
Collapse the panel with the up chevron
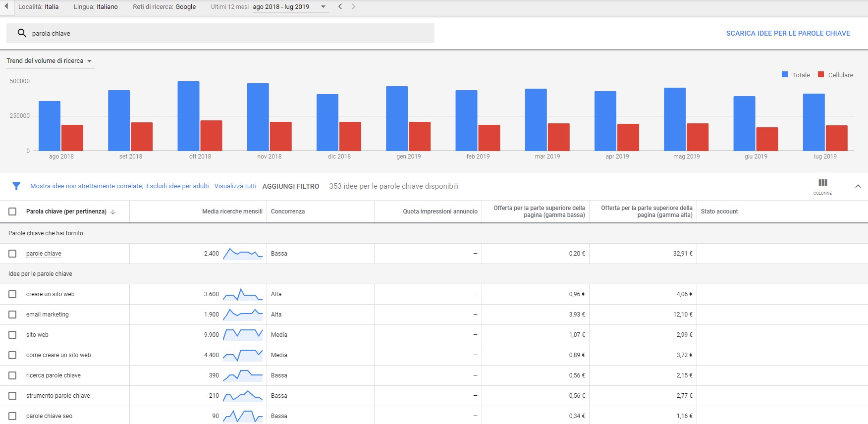pyautogui.click(x=858, y=186)
